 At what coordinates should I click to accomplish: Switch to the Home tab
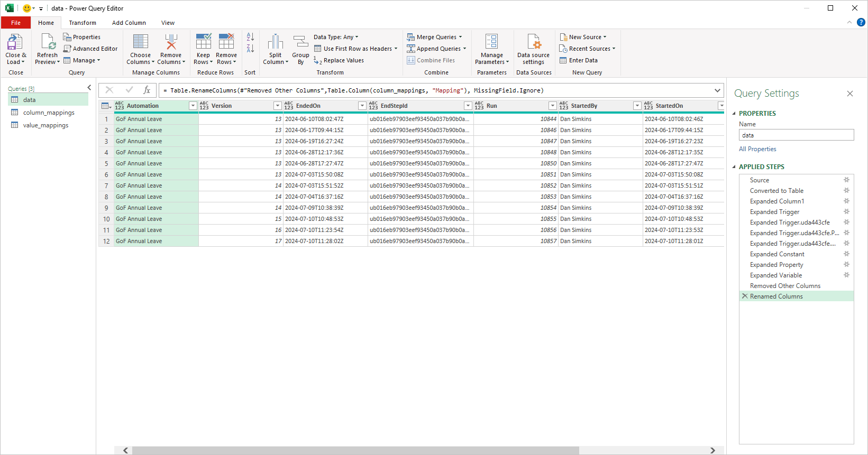tap(46, 23)
